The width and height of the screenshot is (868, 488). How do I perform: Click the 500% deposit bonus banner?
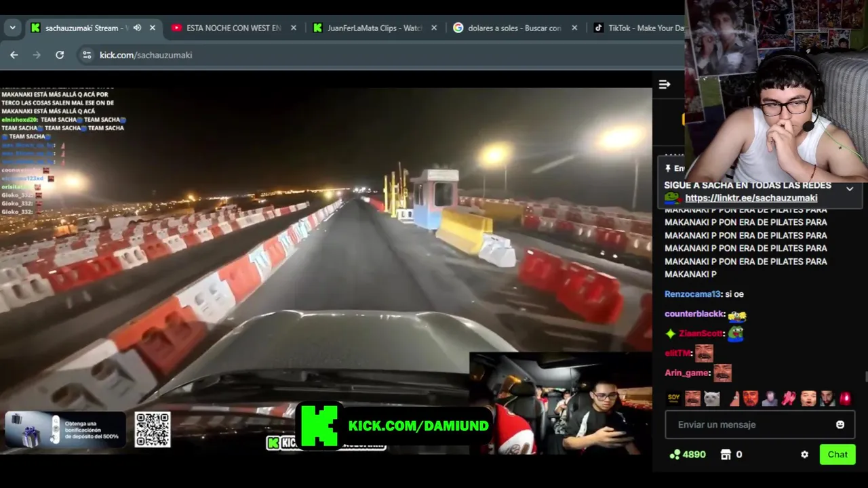pos(64,430)
